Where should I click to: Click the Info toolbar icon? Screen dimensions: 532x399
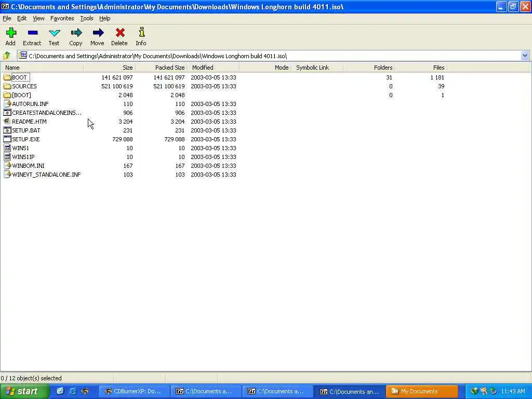pyautogui.click(x=141, y=33)
